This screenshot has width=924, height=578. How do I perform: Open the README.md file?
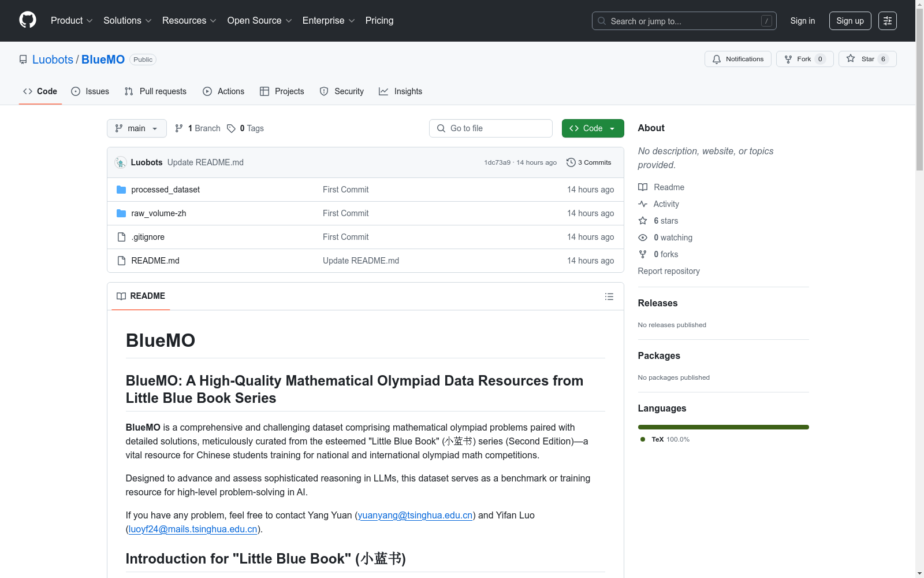[155, 261]
